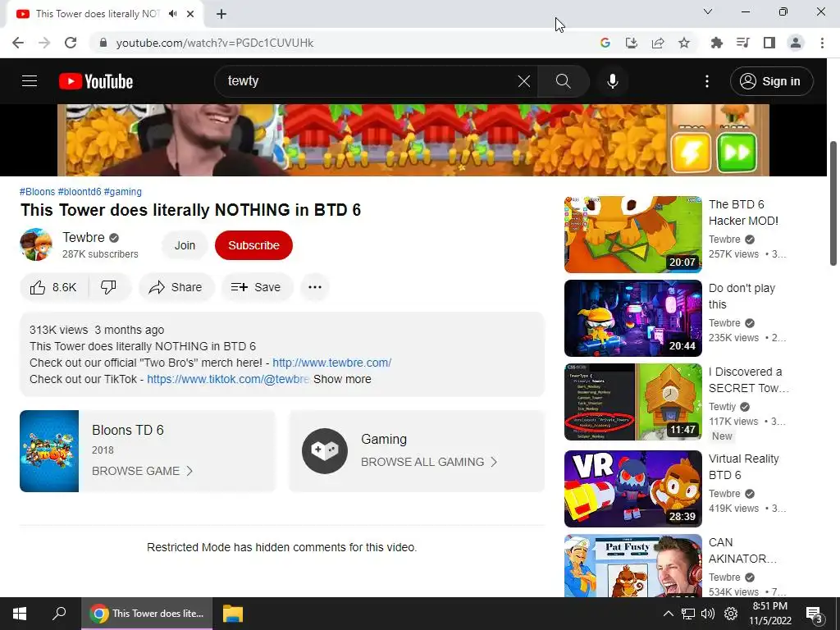View site info via lock icon
This screenshot has height=630, width=840.
click(x=103, y=43)
